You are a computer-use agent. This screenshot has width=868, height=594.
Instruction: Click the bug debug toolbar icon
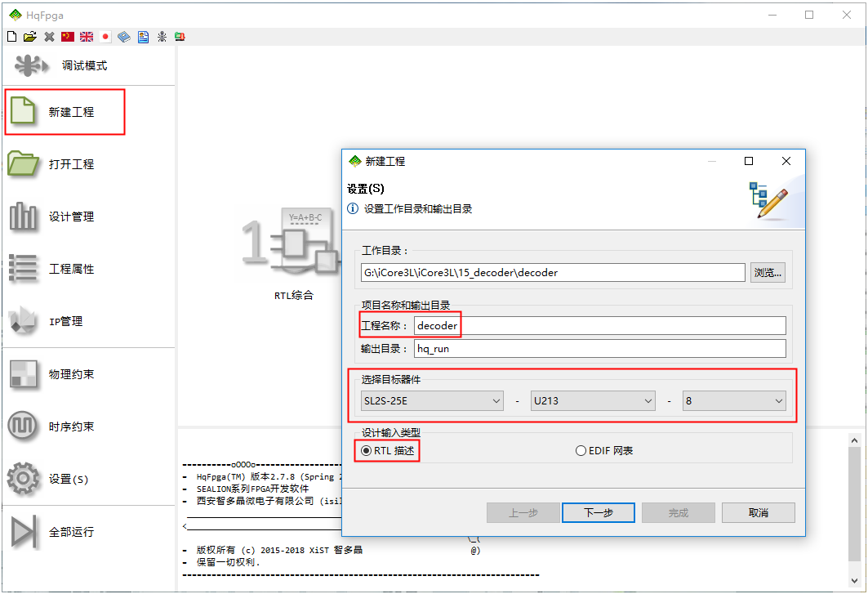162,37
